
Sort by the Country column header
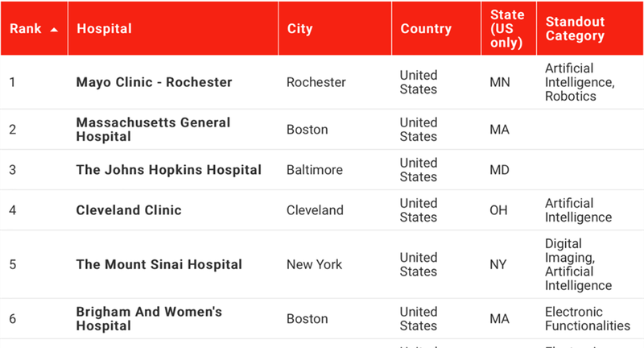(426, 29)
